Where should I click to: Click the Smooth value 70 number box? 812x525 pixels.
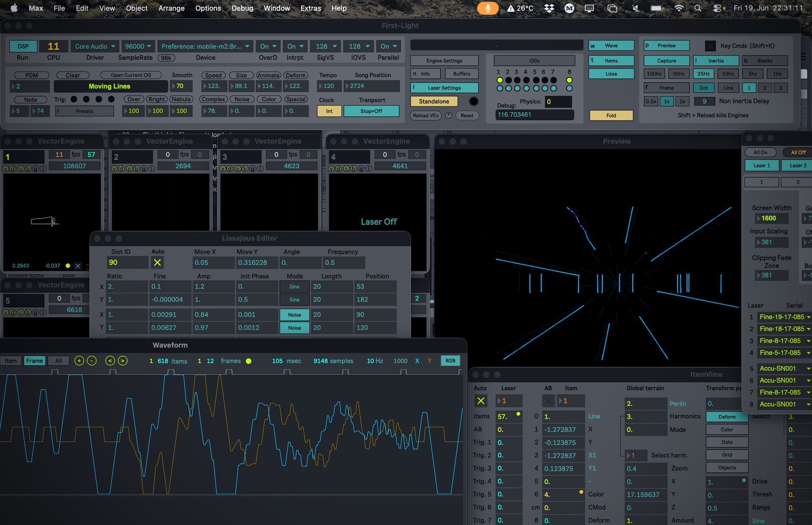pyautogui.click(x=181, y=86)
